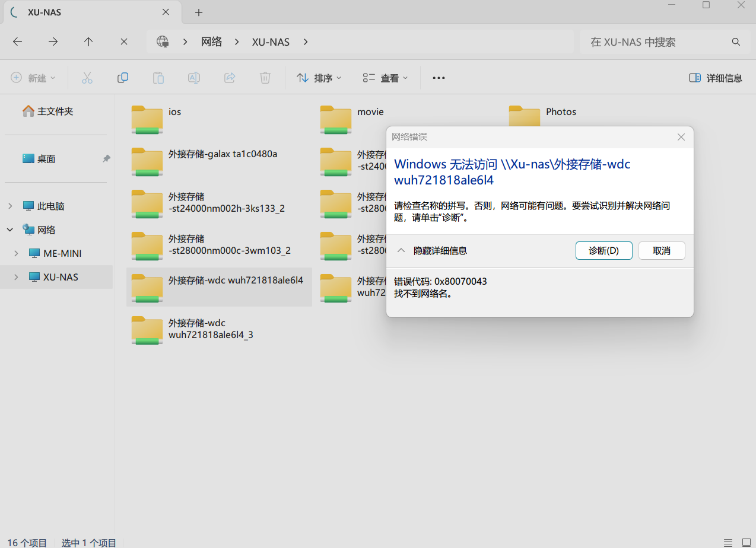Click the network globe icon in address bar
The width and height of the screenshot is (756, 548).
coord(163,42)
